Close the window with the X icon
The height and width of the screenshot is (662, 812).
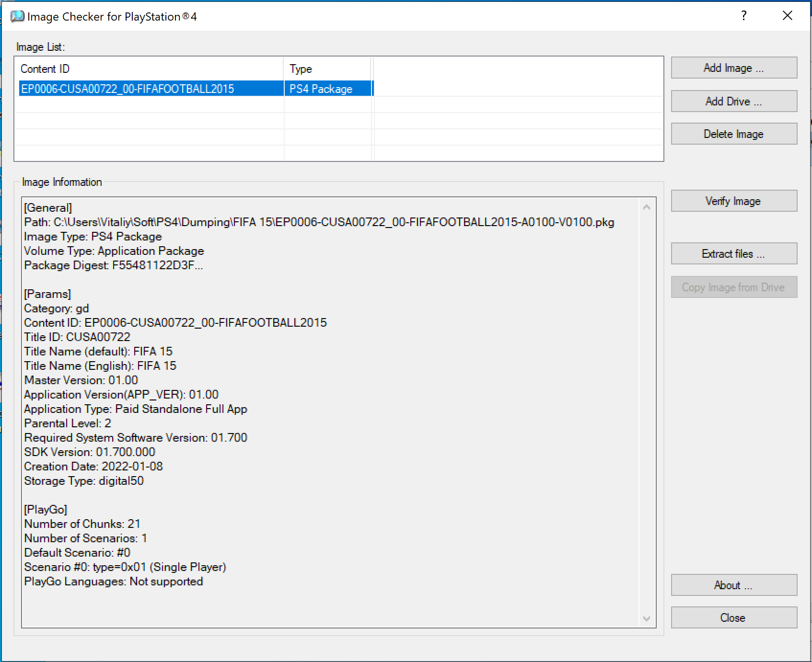click(x=787, y=16)
